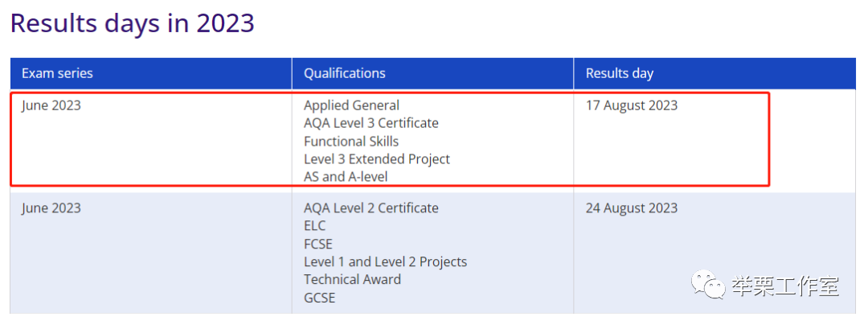Click Applied General in qualifications list
The width and height of the screenshot is (868, 325).
(351, 105)
